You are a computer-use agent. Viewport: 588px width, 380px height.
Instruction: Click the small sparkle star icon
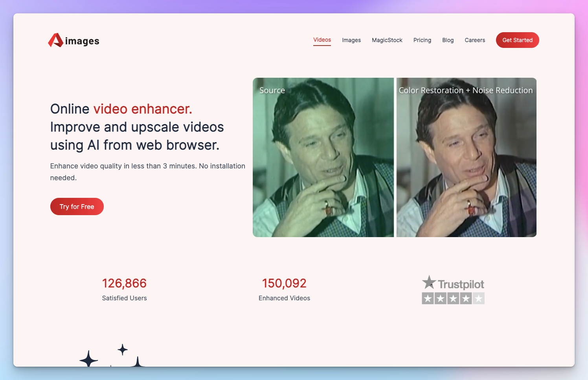pyautogui.click(x=123, y=349)
